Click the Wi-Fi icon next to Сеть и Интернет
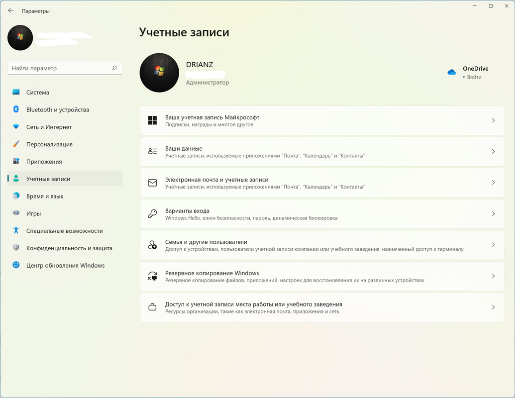 click(16, 126)
